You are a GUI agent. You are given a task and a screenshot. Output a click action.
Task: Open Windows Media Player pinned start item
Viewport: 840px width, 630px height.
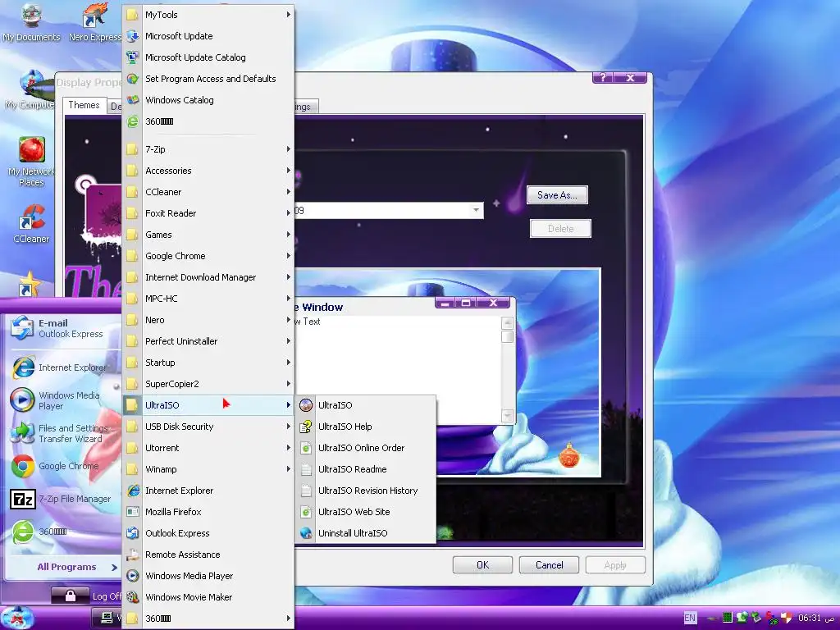(62, 400)
